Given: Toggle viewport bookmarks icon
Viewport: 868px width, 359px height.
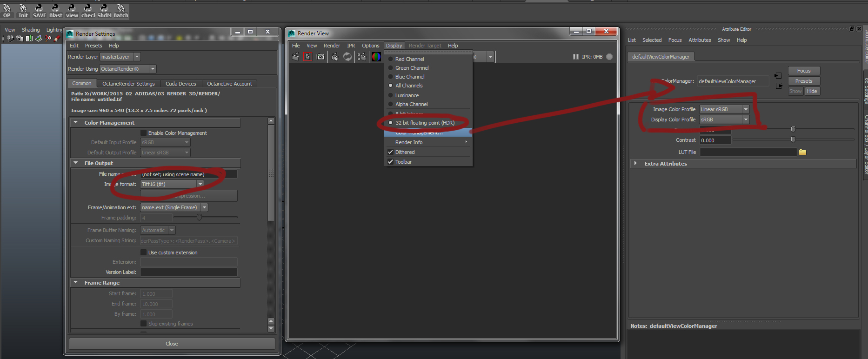Looking at the screenshot, I should [29, 39].
